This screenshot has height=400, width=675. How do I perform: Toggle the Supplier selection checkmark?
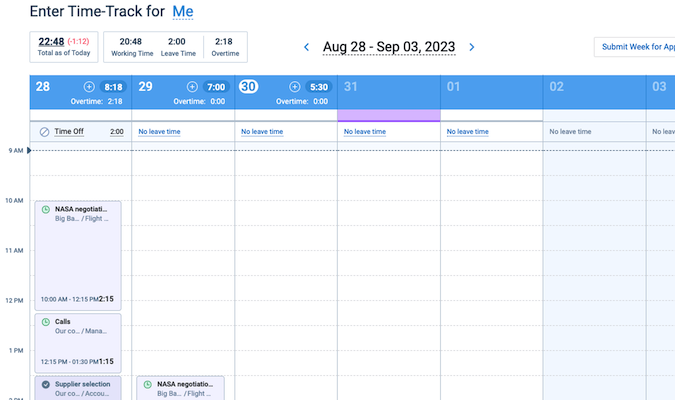click(x=45, y=384)
